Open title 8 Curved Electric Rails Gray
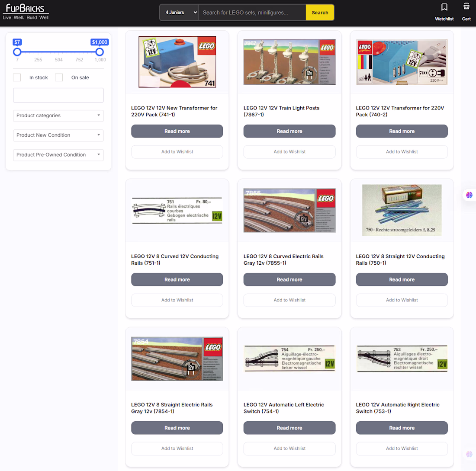Image resolution: width=476 pixels, height=471 pixels. (283, 260)
